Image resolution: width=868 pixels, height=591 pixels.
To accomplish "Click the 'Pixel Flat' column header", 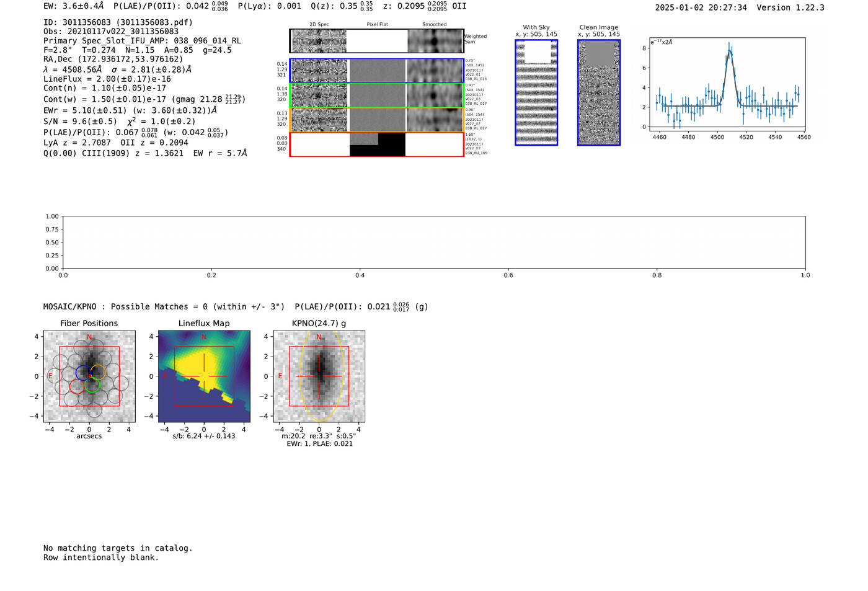I will point(377,25).
